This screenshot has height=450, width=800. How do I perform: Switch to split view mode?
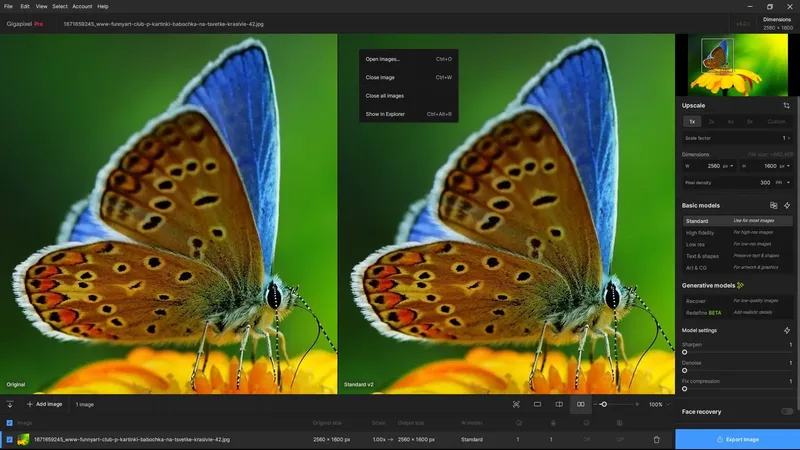[x=559, y=404]
